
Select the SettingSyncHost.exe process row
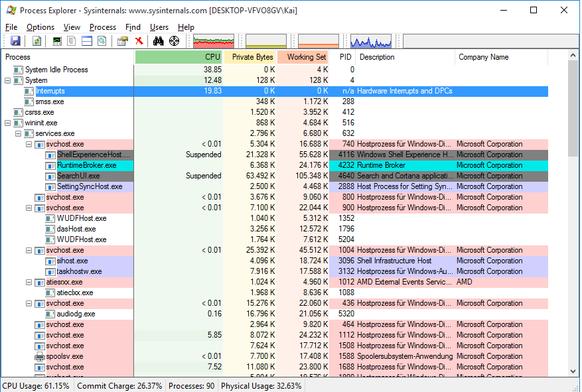click(275, 187)
